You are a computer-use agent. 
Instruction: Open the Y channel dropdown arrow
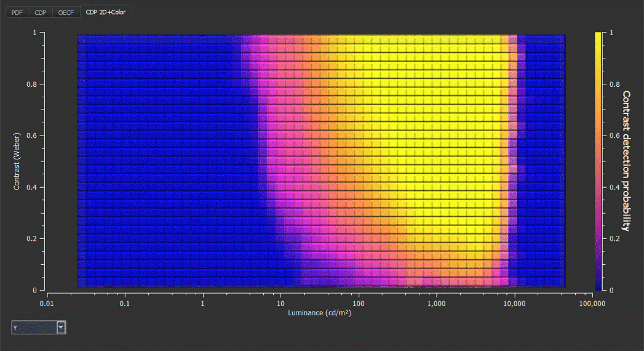point(61,327)
